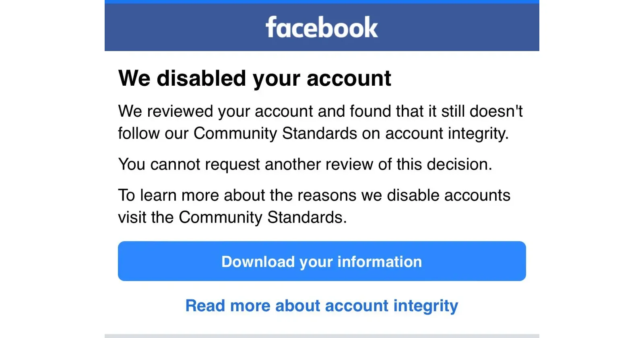
Task: Click "Community Standards" after "follow our"
Action: coord(275,133)
